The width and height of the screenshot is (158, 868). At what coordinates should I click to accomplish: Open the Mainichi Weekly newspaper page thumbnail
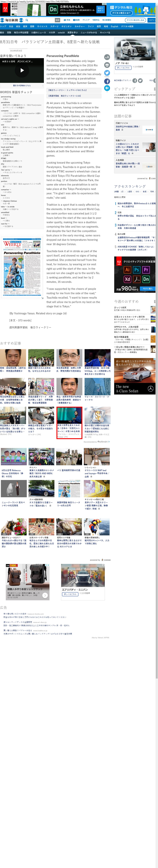coord(22,268)
